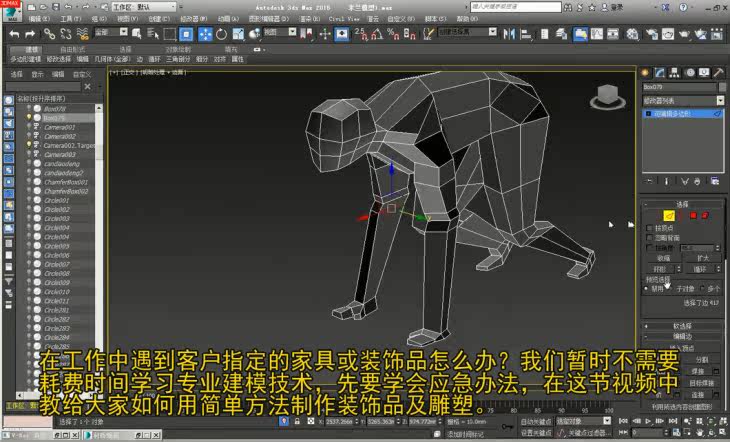
Task: Toggle Window/Crossing selection mode icon
Action: (186, 34)
